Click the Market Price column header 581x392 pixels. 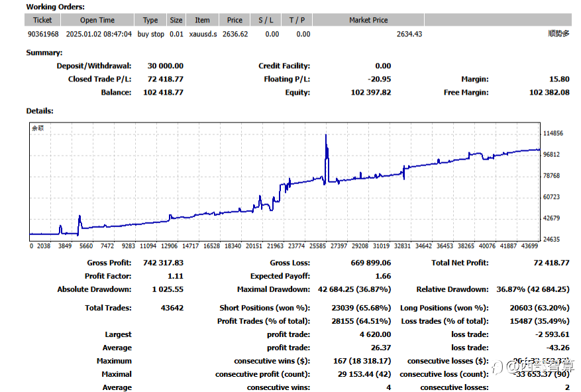368,21
